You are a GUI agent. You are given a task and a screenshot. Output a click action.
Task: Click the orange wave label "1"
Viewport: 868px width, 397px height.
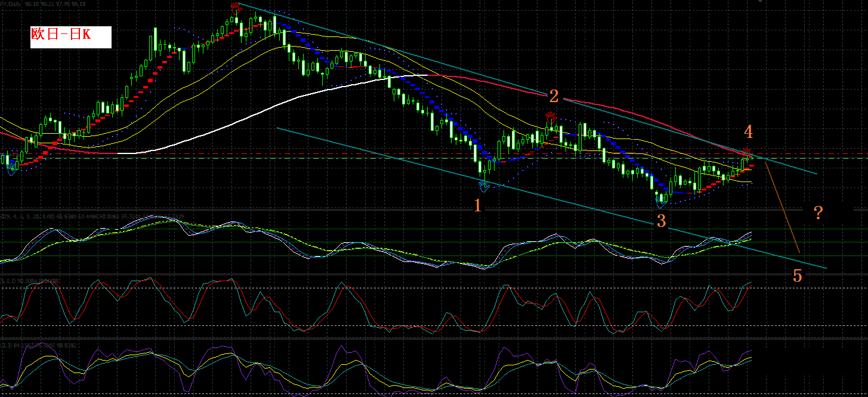point(477,205)
